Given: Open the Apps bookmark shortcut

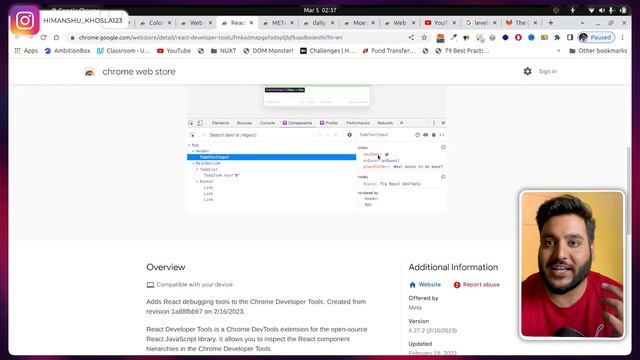Looking at the screenshot, I should point(26,51).
